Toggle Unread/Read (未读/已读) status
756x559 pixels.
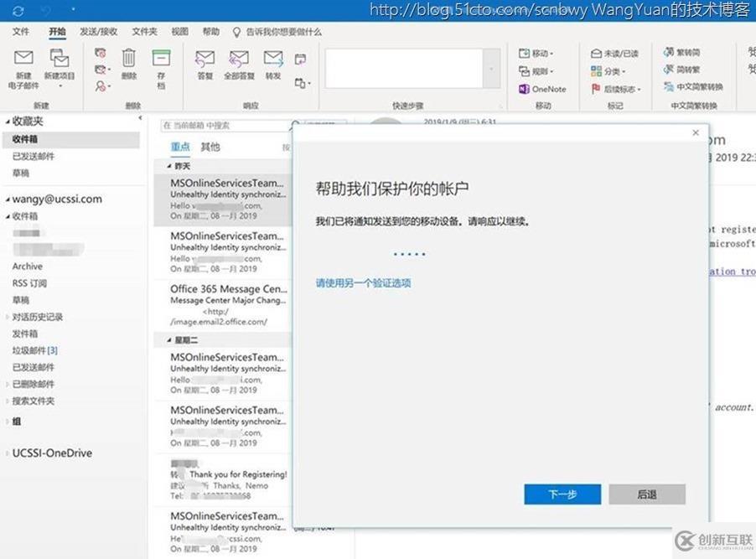click(614, 53)
